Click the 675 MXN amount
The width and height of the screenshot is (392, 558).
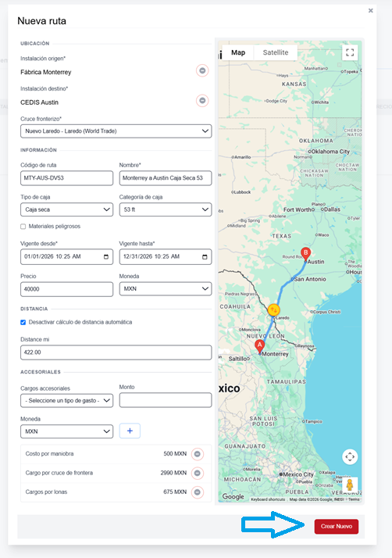click(x=175, y=492)
